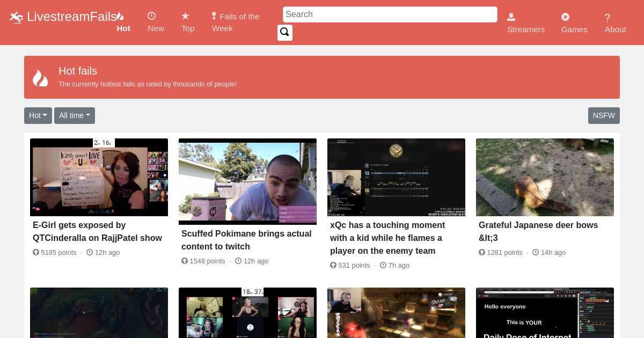Expand the Hot sorting dropdown
The width and height of the screenshot is (644, 338).
(x=38, y=115)
